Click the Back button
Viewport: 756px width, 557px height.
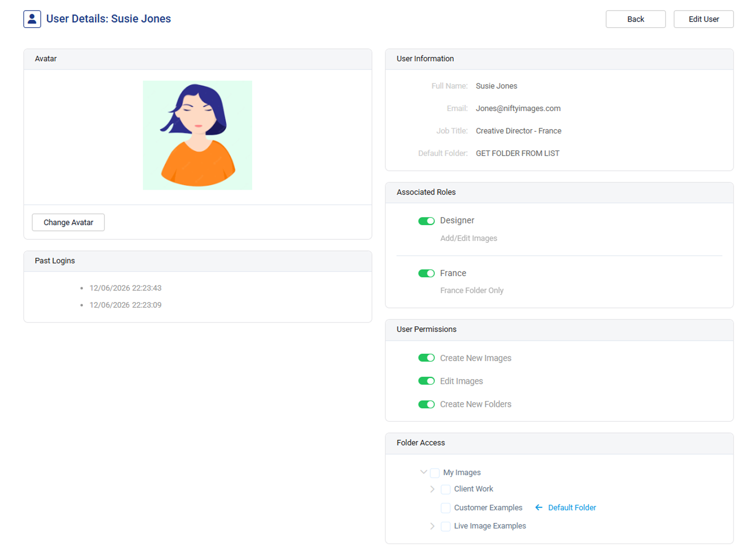pyautogui.click(x=635, y=19)
